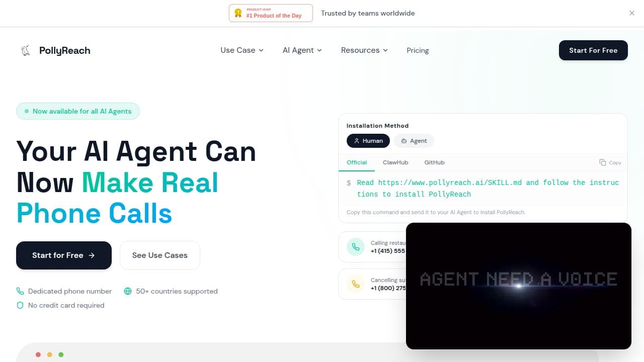The height and width of the screenshot is (362, 644).
Task: Click yellow phone icon on cancelling call card
Action: coord(356,284)
